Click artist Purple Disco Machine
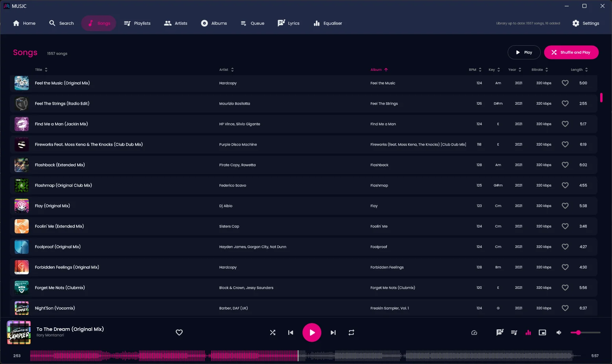The height and width of the screenshot is (364, 612). (x=238, y=144)
